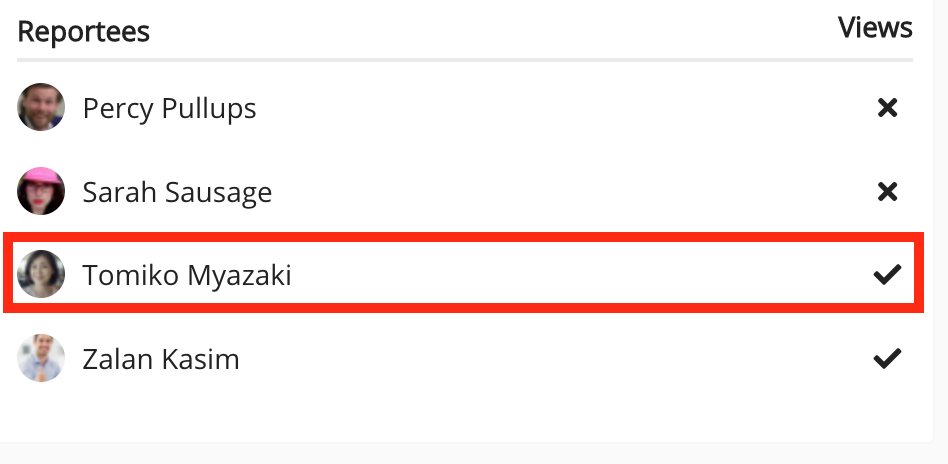Click the Views column header

coord(875,28)
